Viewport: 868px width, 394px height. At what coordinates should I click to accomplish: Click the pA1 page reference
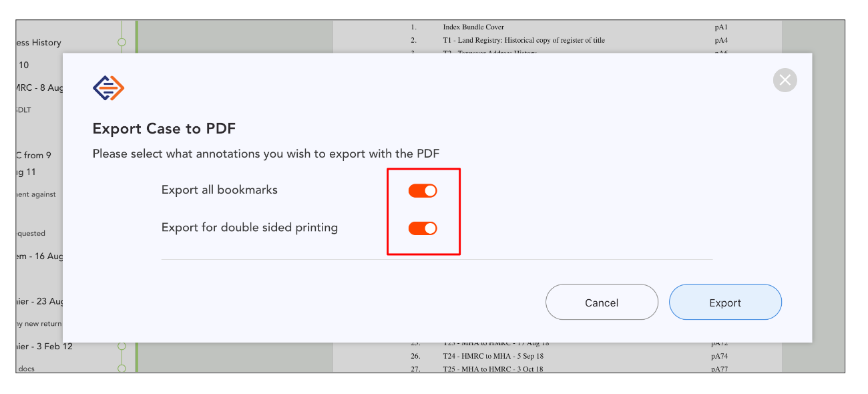tap(720, 27)
